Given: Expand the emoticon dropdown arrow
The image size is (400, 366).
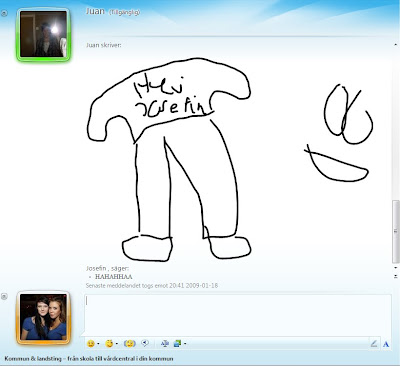Looking at the screenshot, I should coord(98,344).
